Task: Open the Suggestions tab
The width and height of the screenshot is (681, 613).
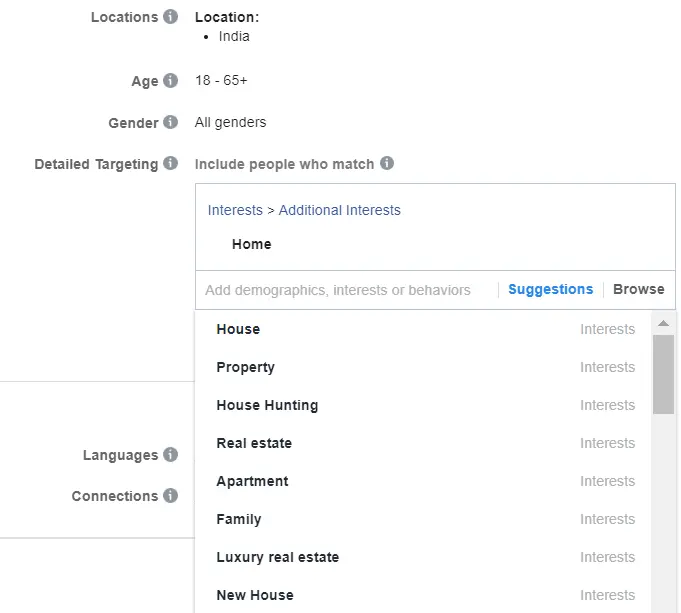Action: click(550, 289)
